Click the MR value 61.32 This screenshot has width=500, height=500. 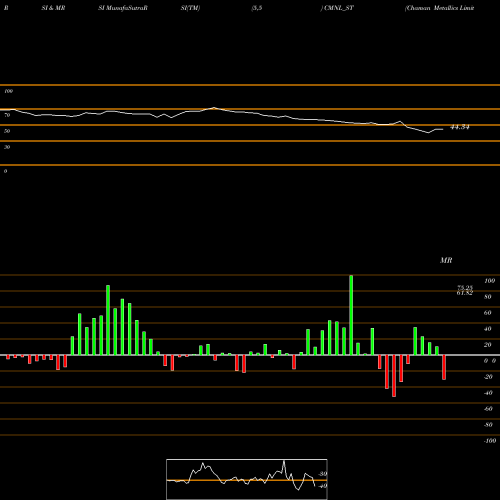[465, 293]
